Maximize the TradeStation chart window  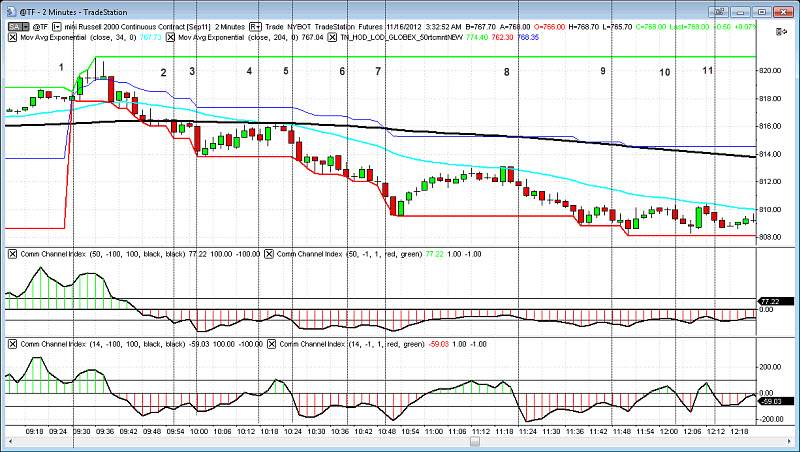point(762,11)
